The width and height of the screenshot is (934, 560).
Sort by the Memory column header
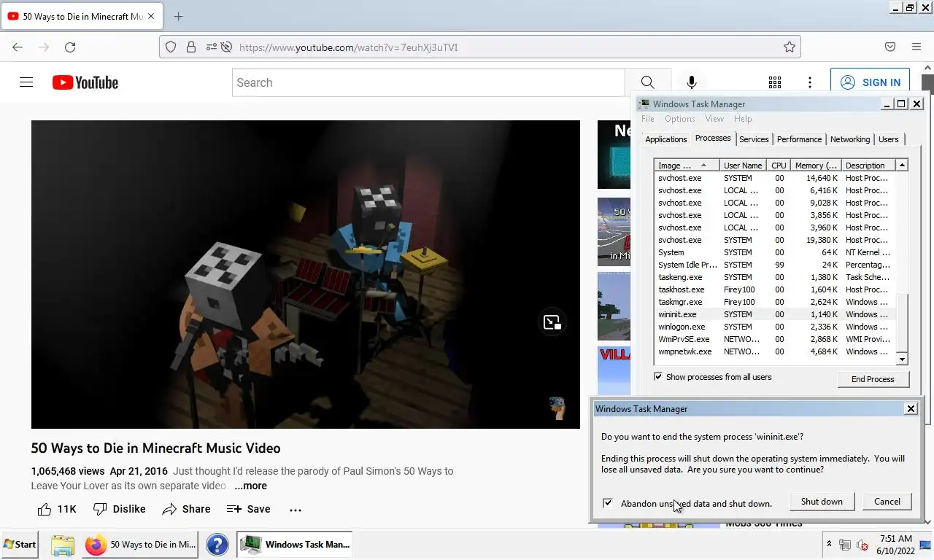(x=816, y=166)
